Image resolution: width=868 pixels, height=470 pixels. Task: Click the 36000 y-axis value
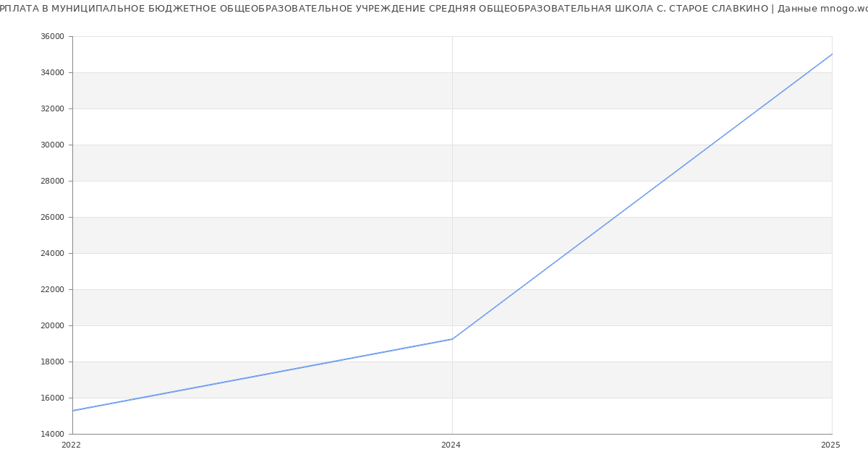53,36
